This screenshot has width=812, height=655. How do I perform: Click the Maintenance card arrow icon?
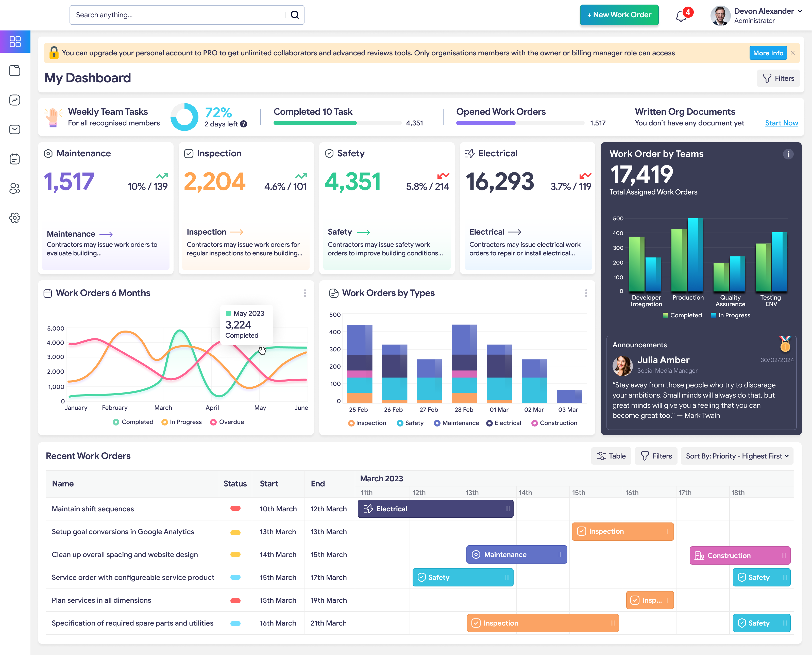click(106, 234)
